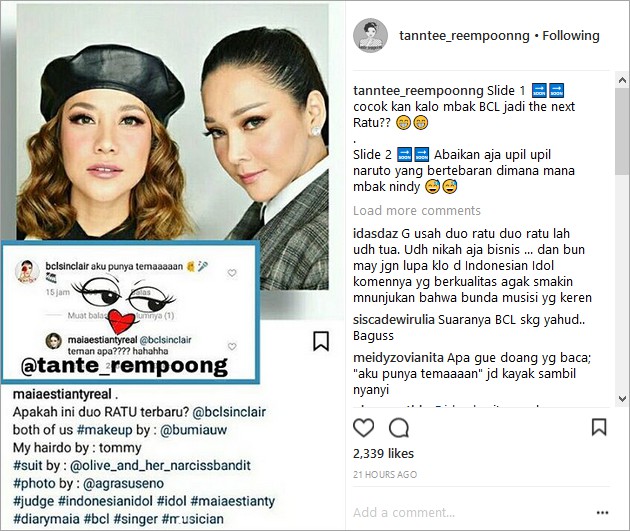The image size is (630, 531).
Task: Tap the bookmark icon on the photo
Action: click(321, 341)
